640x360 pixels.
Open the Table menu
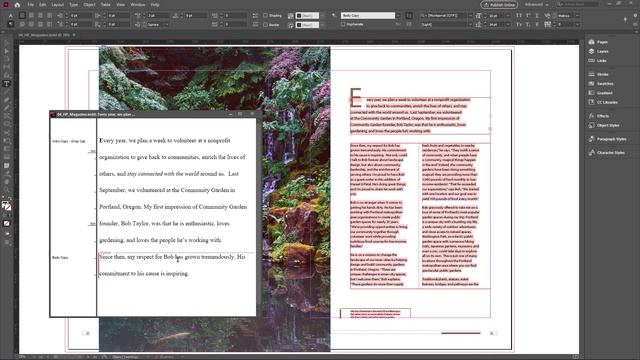(x=105, y=5)
